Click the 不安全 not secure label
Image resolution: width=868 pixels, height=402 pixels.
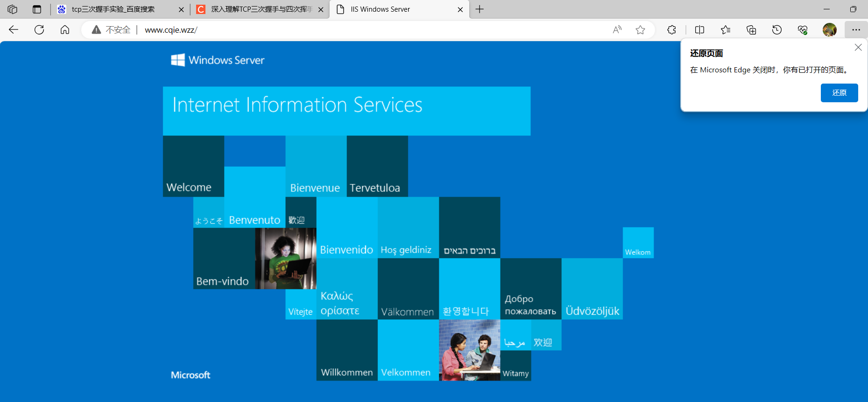(x=118, y=30)
